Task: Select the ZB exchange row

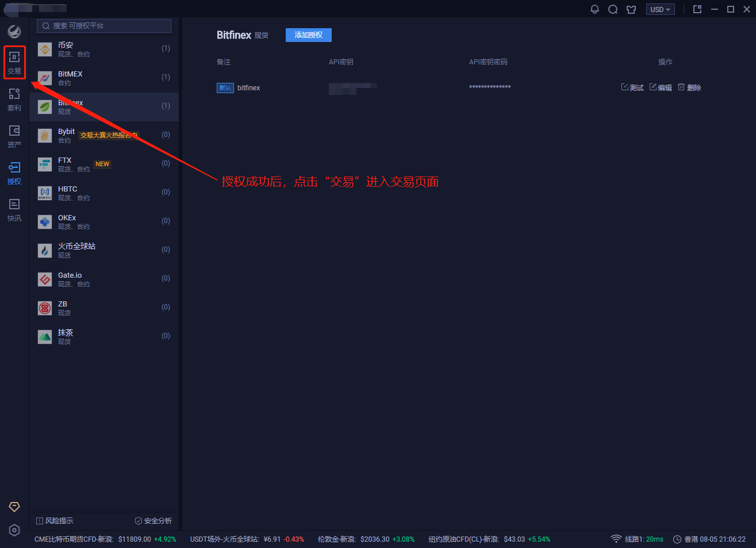Action: [x=104, y=308]
